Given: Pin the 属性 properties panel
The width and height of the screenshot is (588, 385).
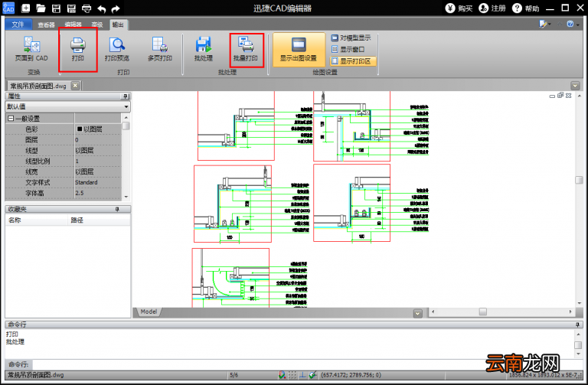Looking at the screenshot, I should pos(126,96).
